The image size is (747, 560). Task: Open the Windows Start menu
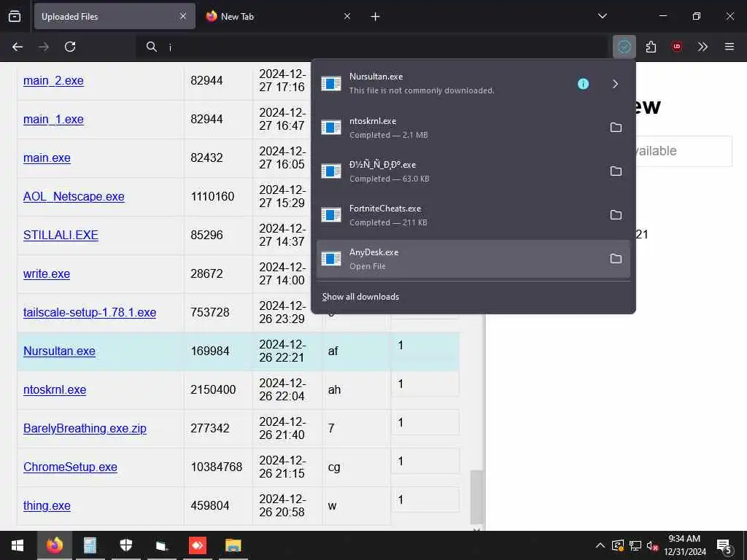(x=18, y=545)
